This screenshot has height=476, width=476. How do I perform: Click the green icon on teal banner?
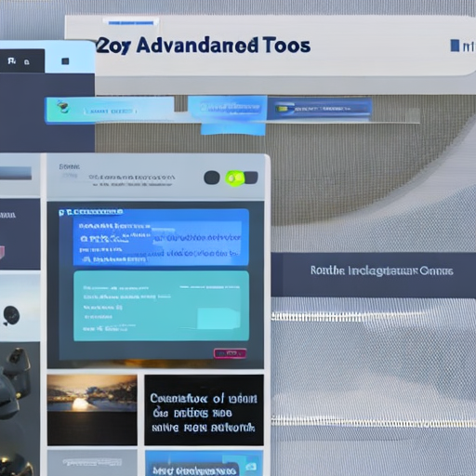63,106
